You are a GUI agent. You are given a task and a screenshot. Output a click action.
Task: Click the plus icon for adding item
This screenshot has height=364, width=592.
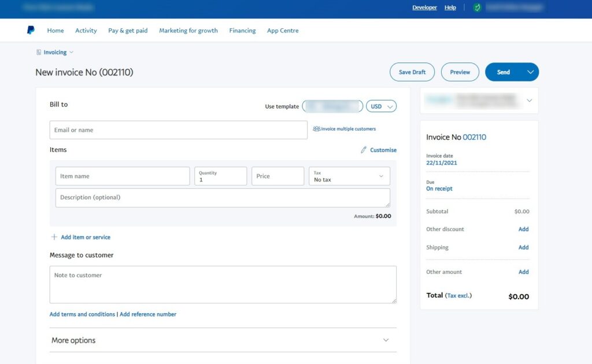54,237
